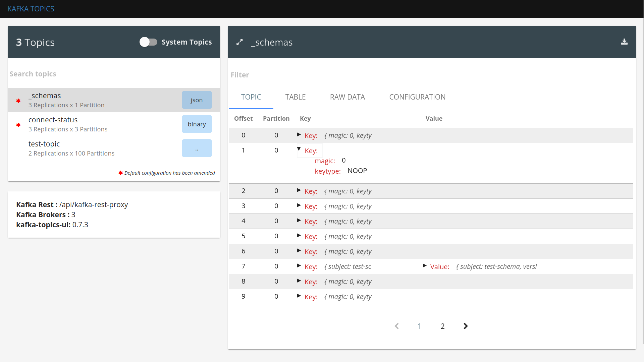Expand the Key at offset 6
This screenshot has height=362, width=644.
299,251
